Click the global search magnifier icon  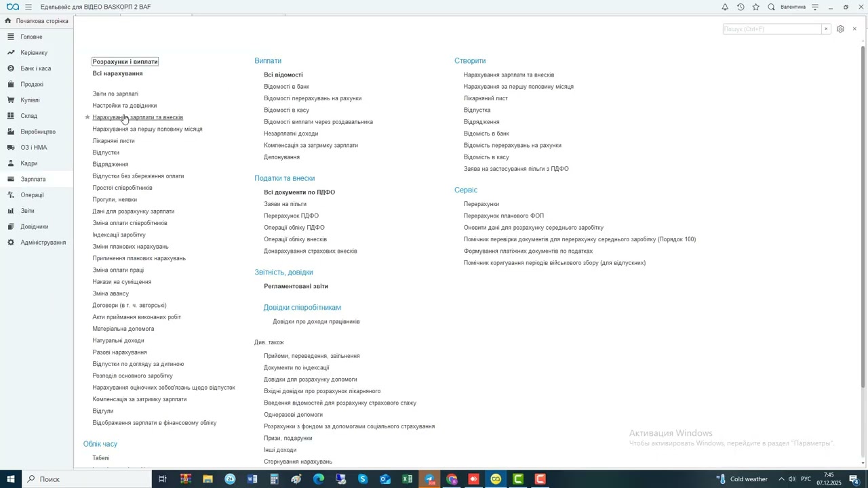[771, 7]
